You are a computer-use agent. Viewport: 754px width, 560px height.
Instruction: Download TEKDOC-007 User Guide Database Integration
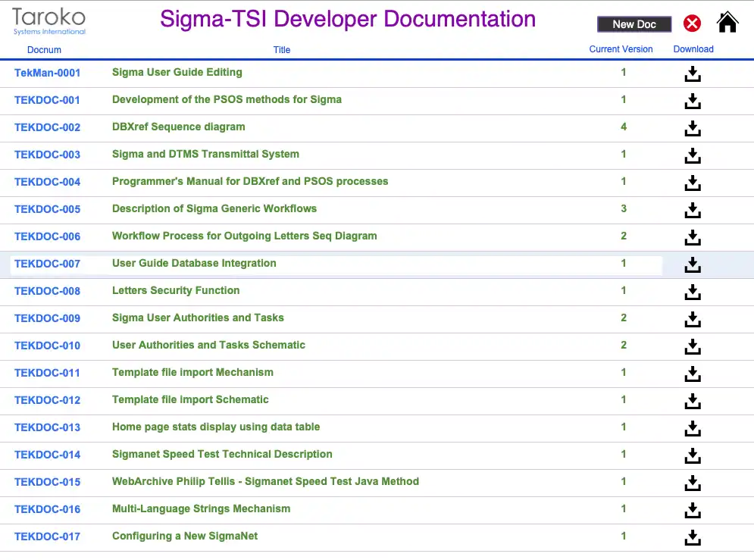(x=693, y=265)
